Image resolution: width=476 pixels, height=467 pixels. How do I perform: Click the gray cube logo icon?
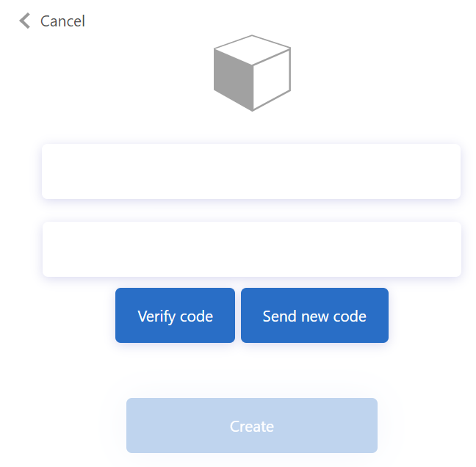pos(252,73)
